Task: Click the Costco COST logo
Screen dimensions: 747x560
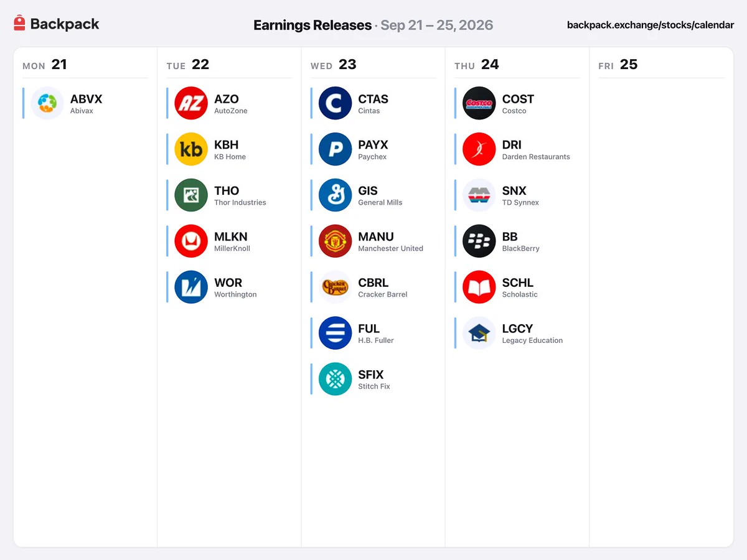Action: tap(479, 103)
